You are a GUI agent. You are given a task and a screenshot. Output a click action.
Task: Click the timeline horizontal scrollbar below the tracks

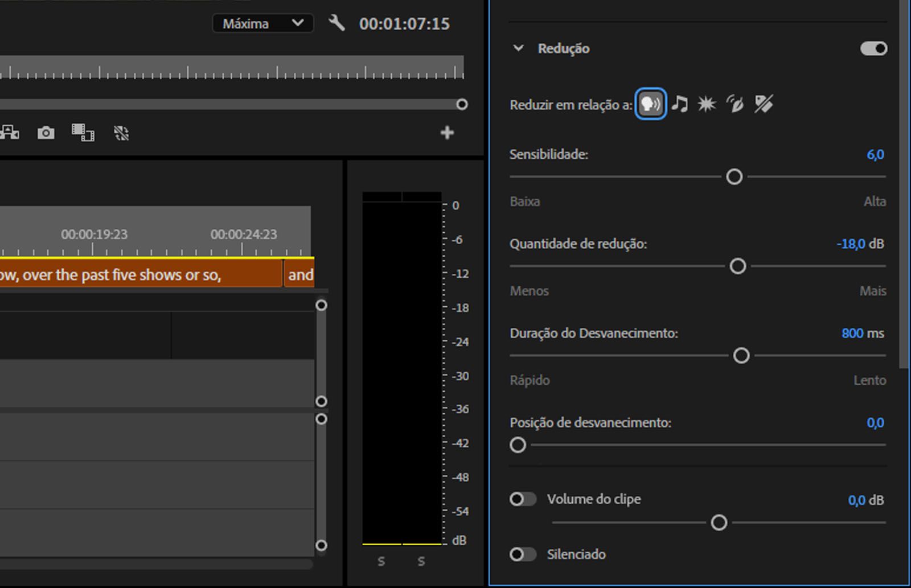(x=156, y=564)
